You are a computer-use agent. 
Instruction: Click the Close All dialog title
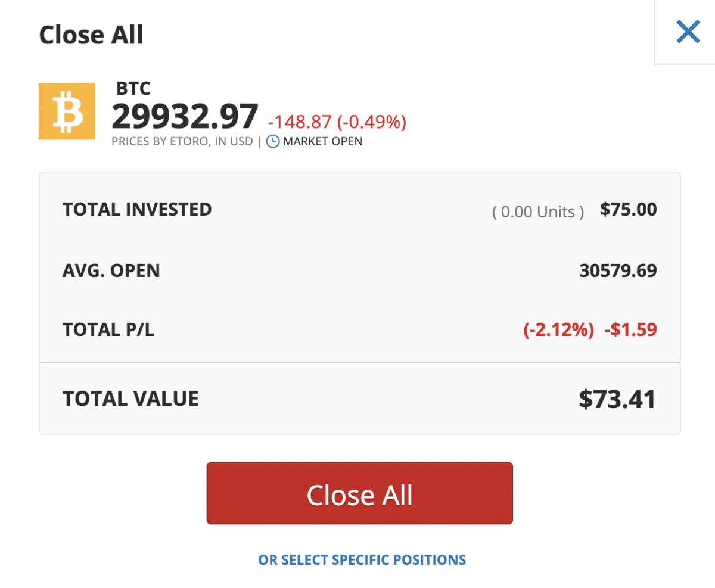pos(91,34)
